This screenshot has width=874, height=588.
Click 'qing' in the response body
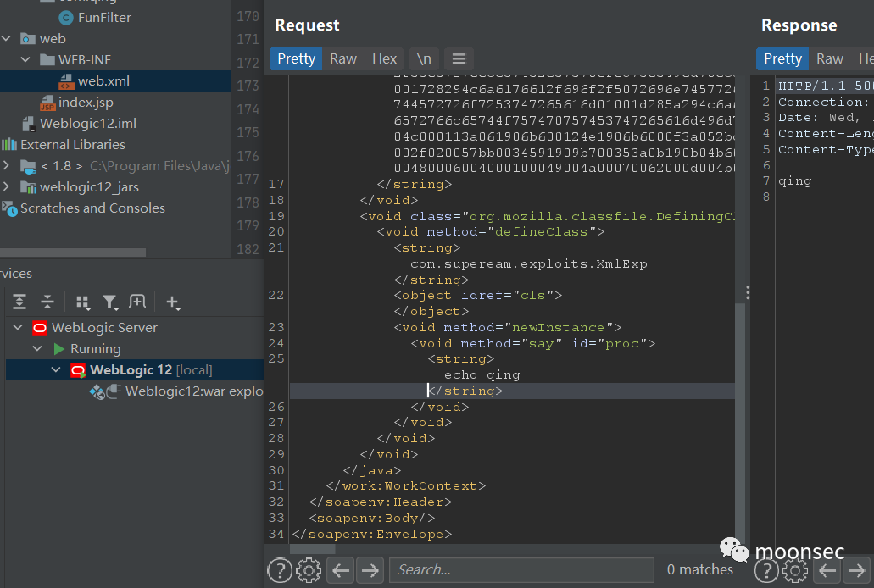795,181
